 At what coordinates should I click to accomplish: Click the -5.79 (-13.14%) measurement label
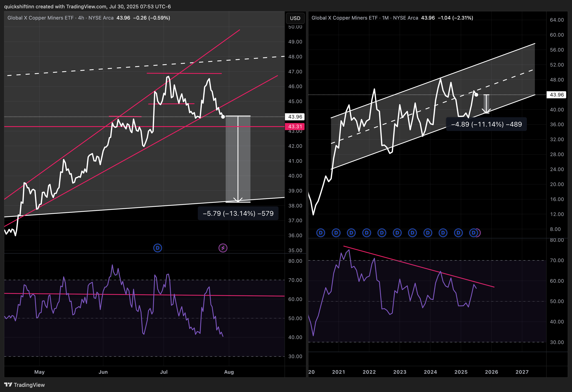tap(238, 213)
